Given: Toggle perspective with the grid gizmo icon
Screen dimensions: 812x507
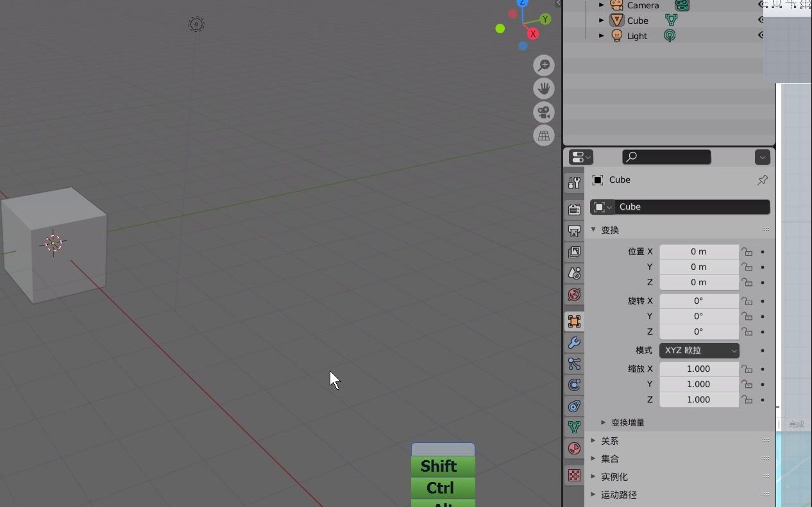Looking at the screenshot, I should (x=543, y=135).
